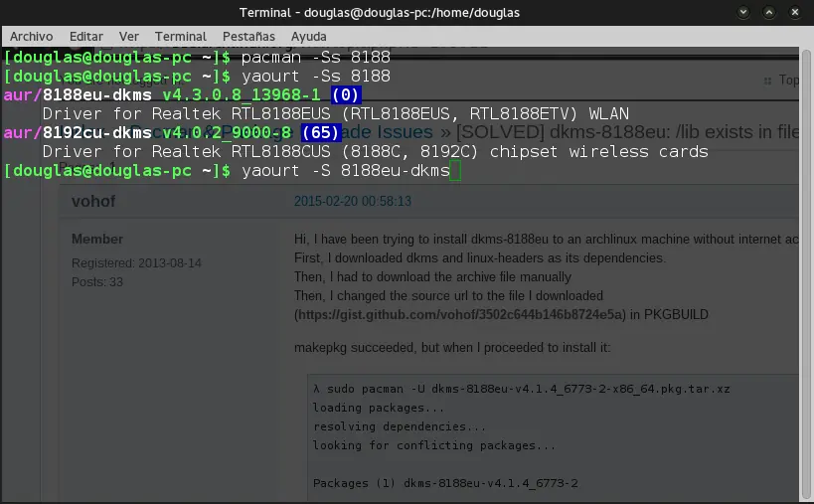
Task: Select the aur/8192cu-dkms package name
Action: (x=78, y=133)
